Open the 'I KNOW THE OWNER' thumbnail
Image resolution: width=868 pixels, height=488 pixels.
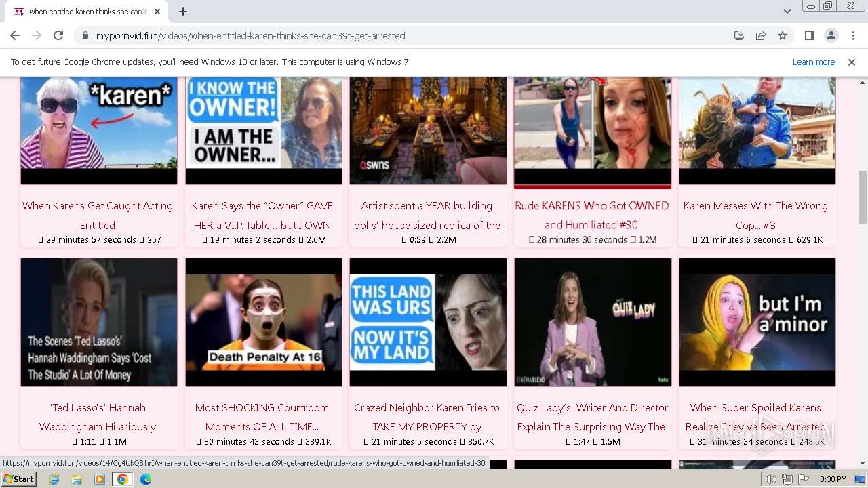264,130
